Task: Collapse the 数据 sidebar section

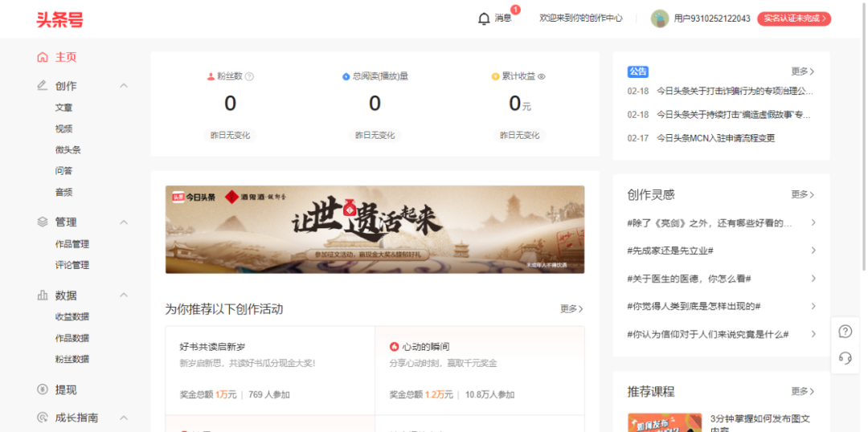Action: 124,295
